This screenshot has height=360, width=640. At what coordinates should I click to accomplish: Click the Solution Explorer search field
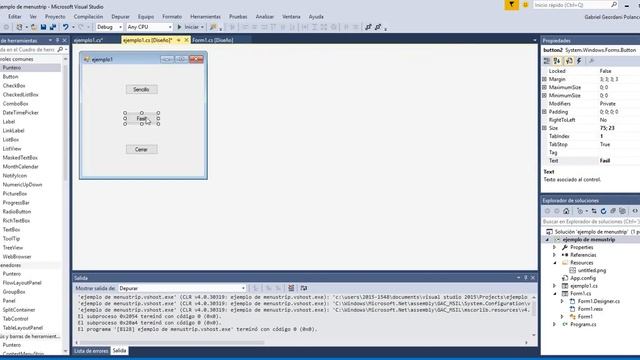pyautogui.click(x=591, y=222)
